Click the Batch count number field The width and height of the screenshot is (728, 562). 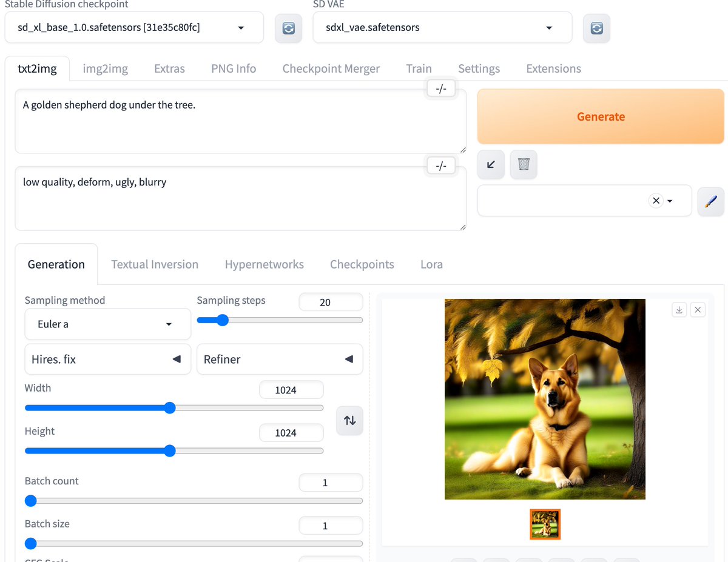tap(331, 483)
